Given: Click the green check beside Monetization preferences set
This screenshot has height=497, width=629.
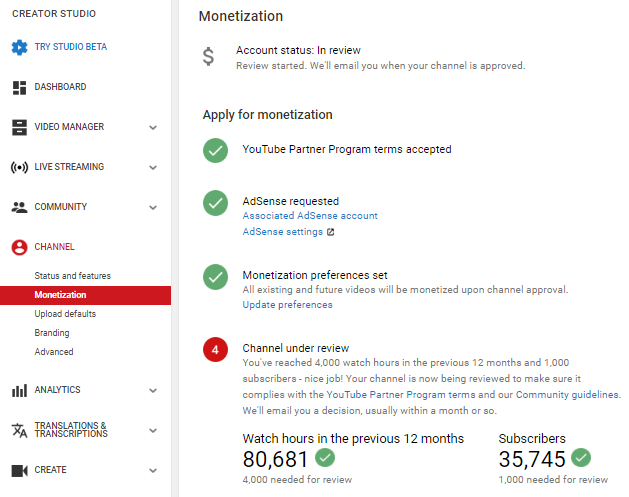Looking at the screenshot, I should tap(215, 277).
